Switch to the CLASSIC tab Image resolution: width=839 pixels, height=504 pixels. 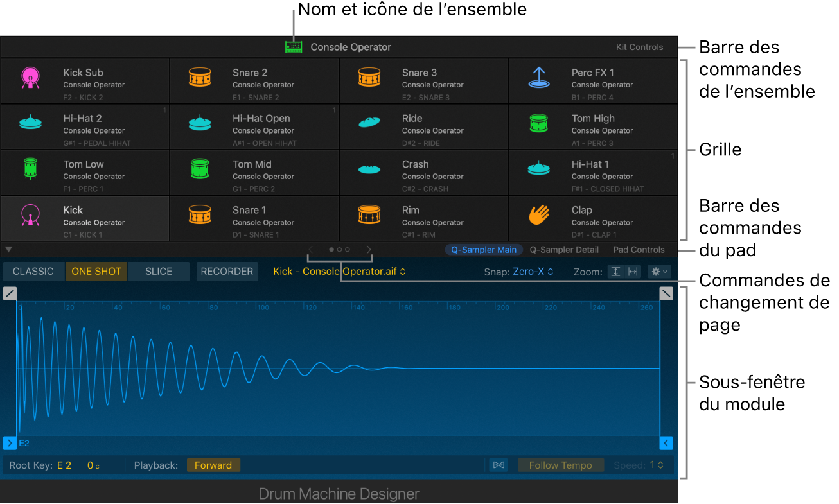33,271
